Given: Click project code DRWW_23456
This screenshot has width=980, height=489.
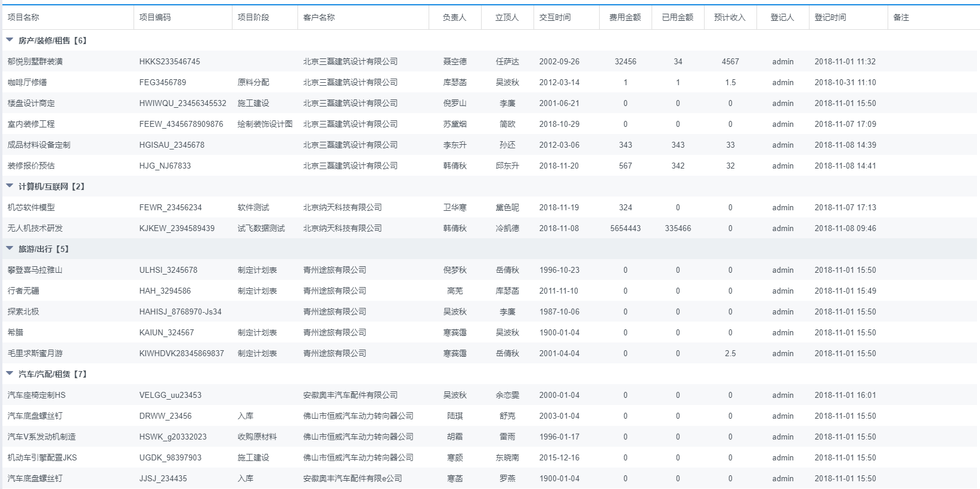Looking at the screenshot, I should pyautogui.click(x=166, y=416).
